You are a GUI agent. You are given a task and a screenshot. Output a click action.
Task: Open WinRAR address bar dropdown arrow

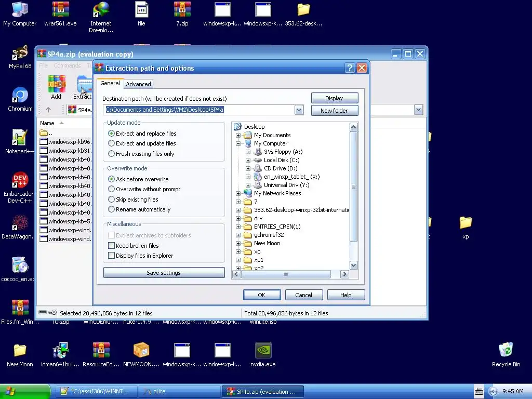point(418,110)
